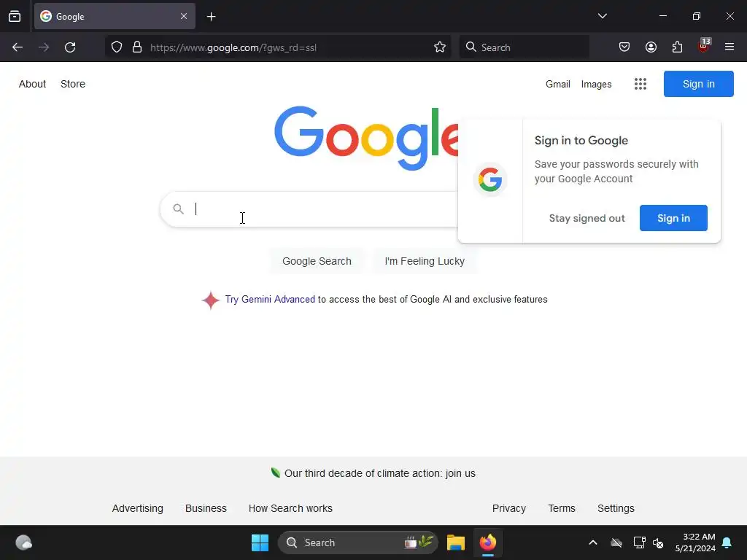
Task: Click the forward navigation arrow
Action: (x=44, y=47)
